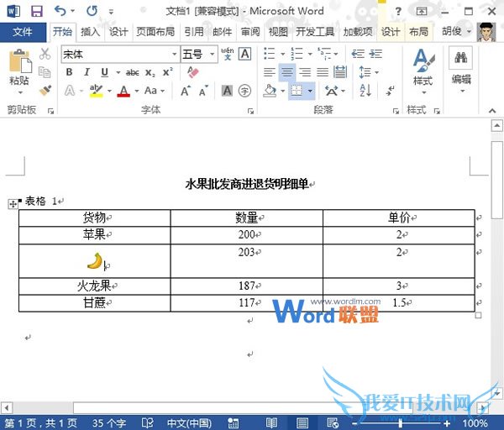Expand line spacing dropdown
This screenshot has width=504, height=430.
click(376, 72)
